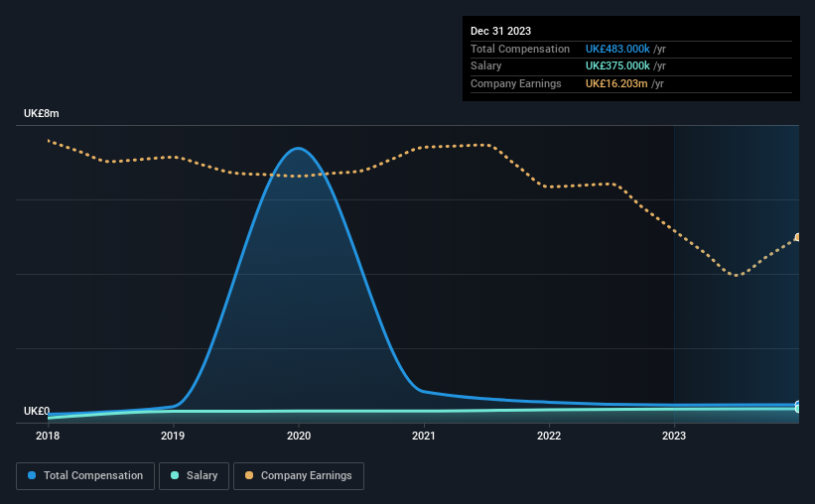Click the orange Company Earnings endpoint marker
815x504 pixels.
click(797, 237)
